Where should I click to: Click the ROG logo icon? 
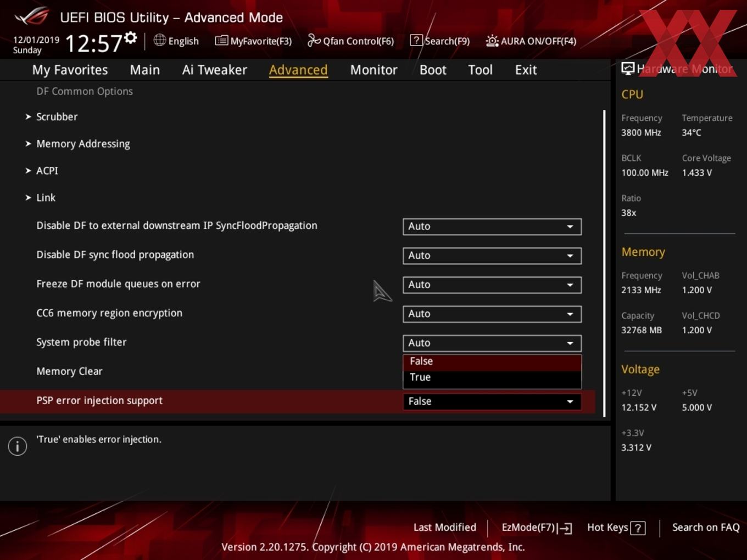click(32, 16)
